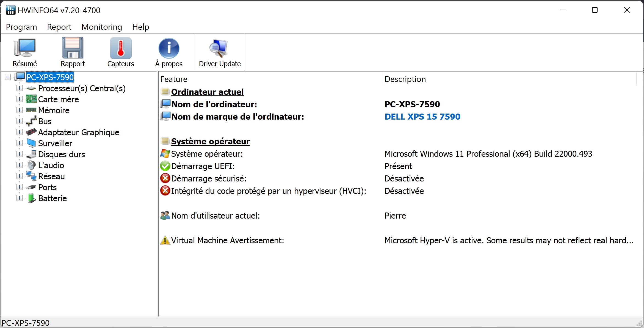The width and height of the screenshot is (644, 328).
Task: Click the red X Démarrage sécurisé icon
Action: (165, 178)
